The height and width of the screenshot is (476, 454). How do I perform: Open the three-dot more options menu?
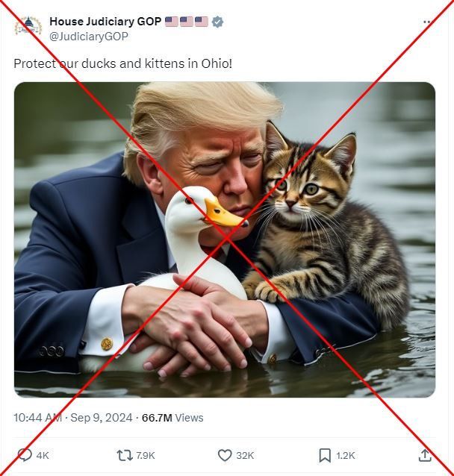426,22
